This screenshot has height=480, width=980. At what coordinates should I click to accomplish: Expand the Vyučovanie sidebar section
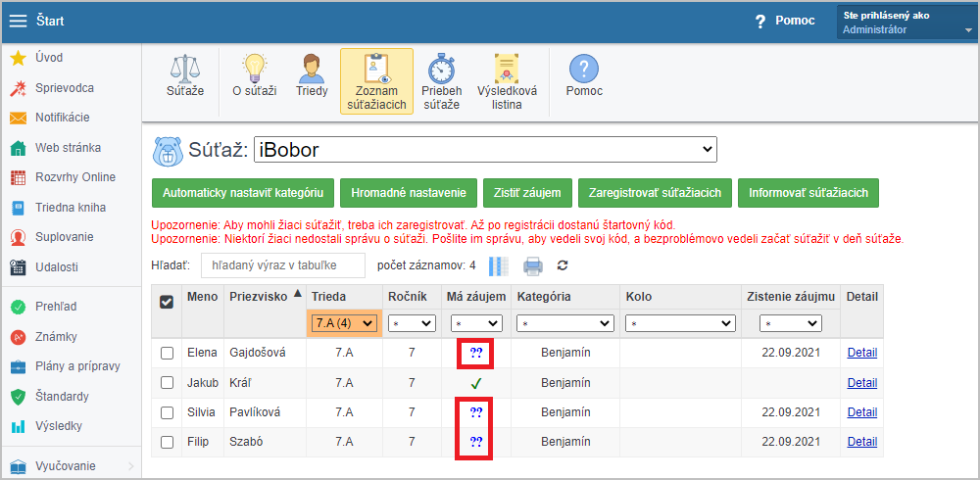pyautogui.click(x=71, y=466)
